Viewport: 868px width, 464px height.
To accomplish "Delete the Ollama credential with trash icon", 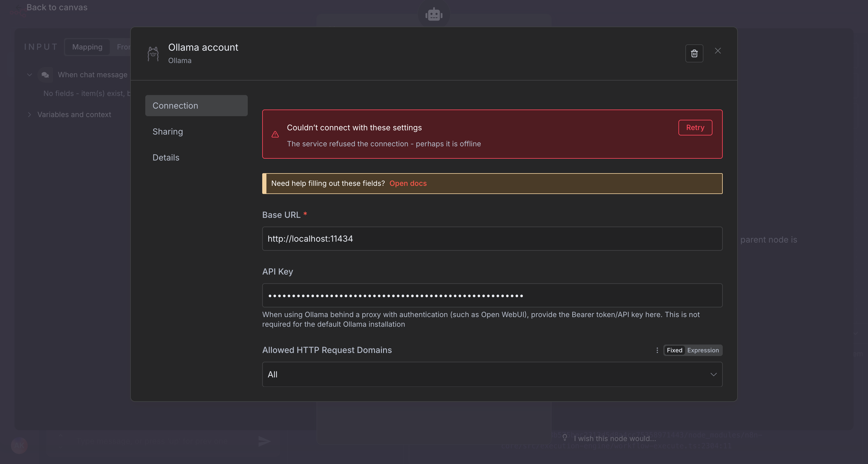I will [694, 53].
